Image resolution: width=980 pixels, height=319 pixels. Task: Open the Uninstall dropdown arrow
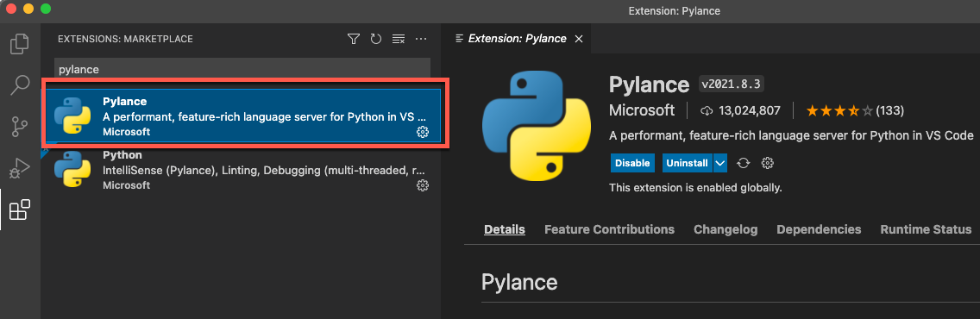(x=720, y=163)
